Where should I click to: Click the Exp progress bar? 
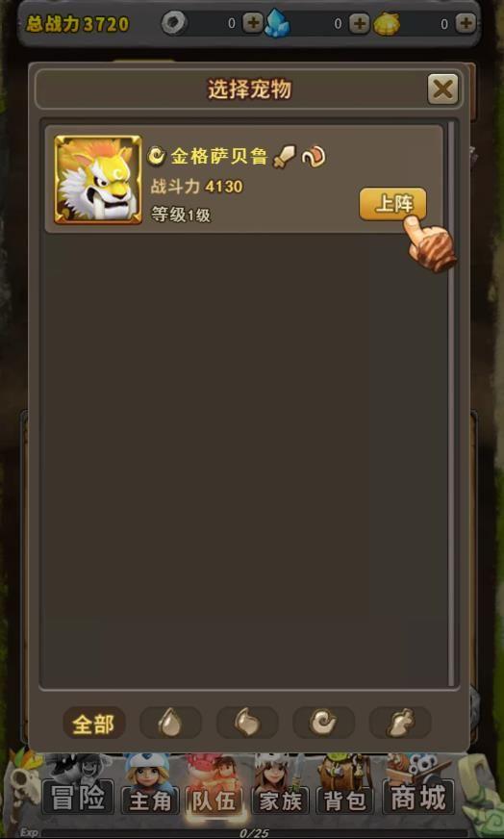coord(254,833)
